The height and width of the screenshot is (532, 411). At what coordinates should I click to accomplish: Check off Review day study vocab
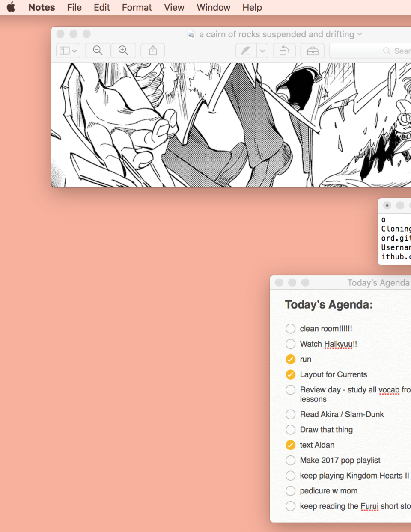click(x=290, y=390)
